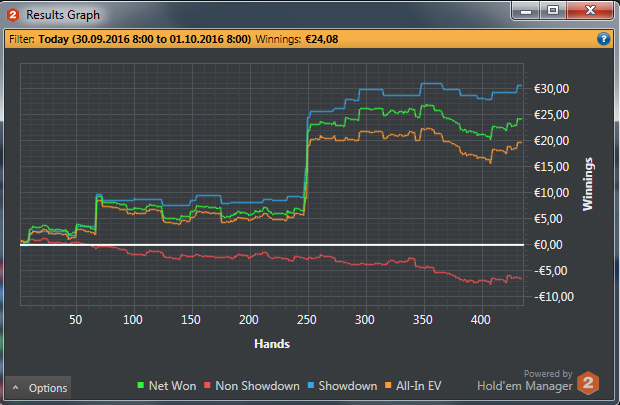This screenshot has width=620, height=405.
Task: Click the Hold'em Manager 2 logo badge
Action: pos(591,385)
